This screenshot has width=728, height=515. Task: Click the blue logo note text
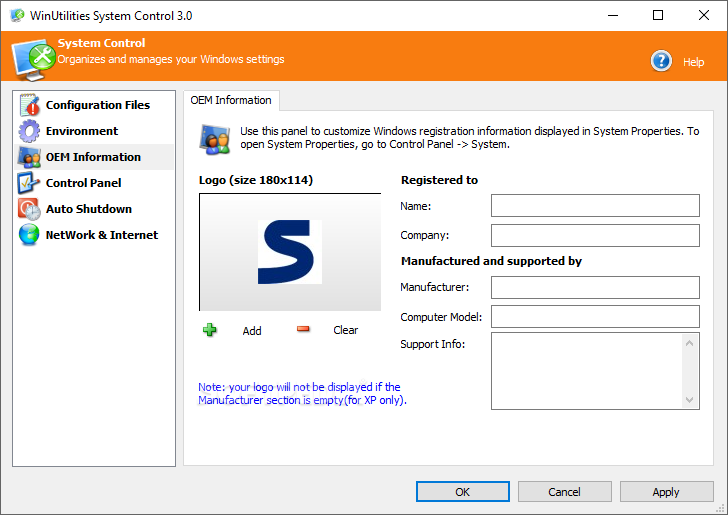[x=302, y=393]
